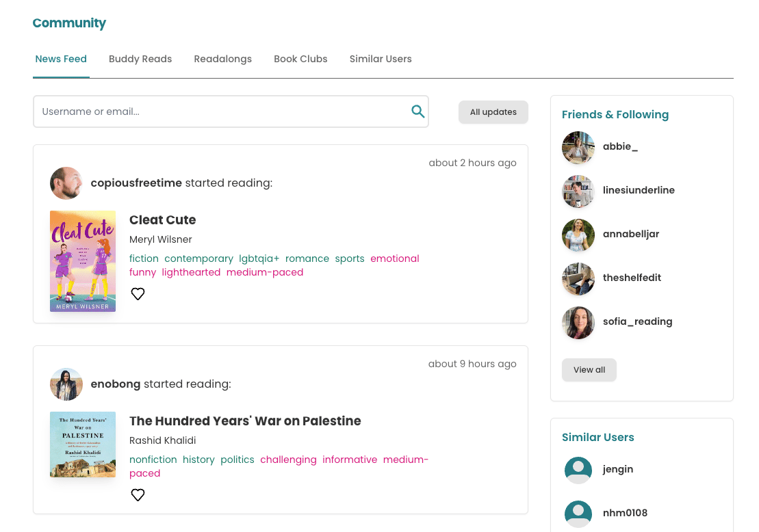The image size is (759, 532).
Task: Click author Meryl Wilsner
Action: [161, 239]
